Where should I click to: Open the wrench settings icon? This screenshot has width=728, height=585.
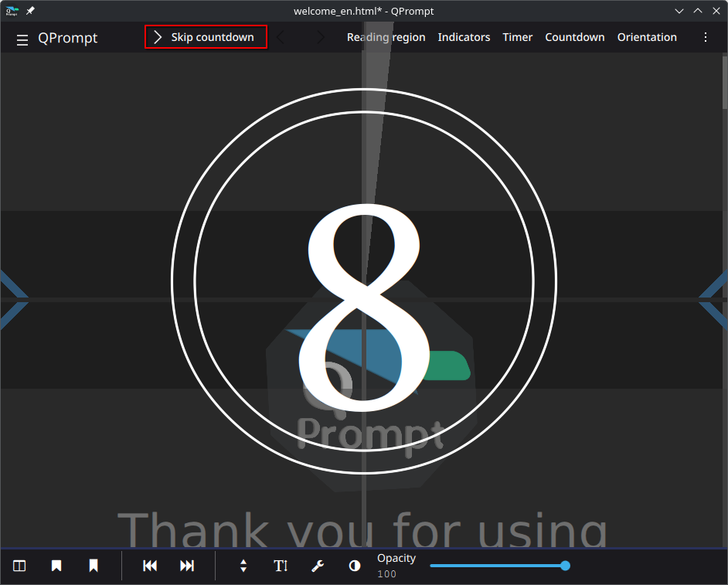click(318, 566)
